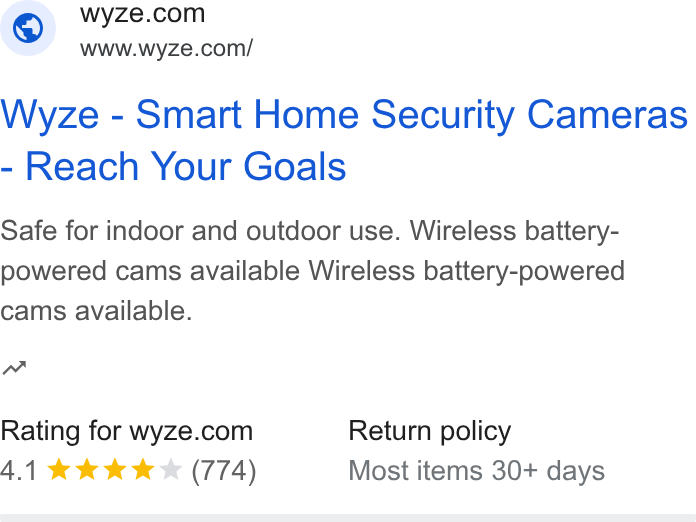696x522 pixels.
Task: Click the trending arrow icon below description
Action: (14, 368)
